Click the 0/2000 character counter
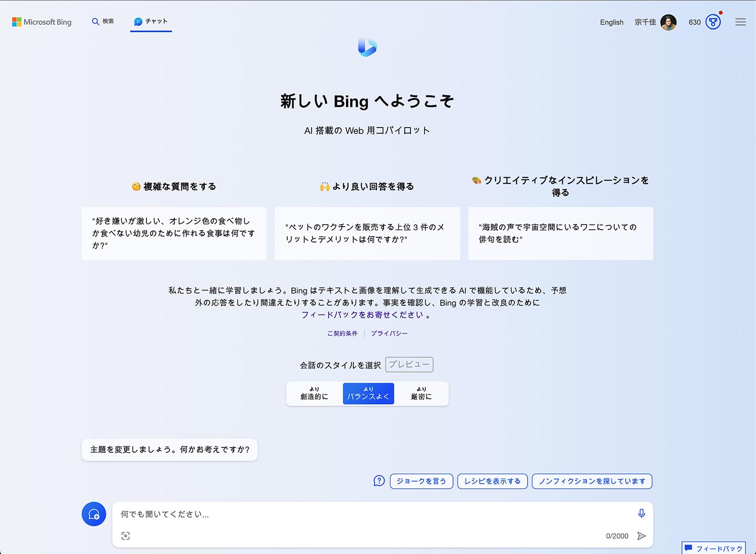 (x=617, y=536)
